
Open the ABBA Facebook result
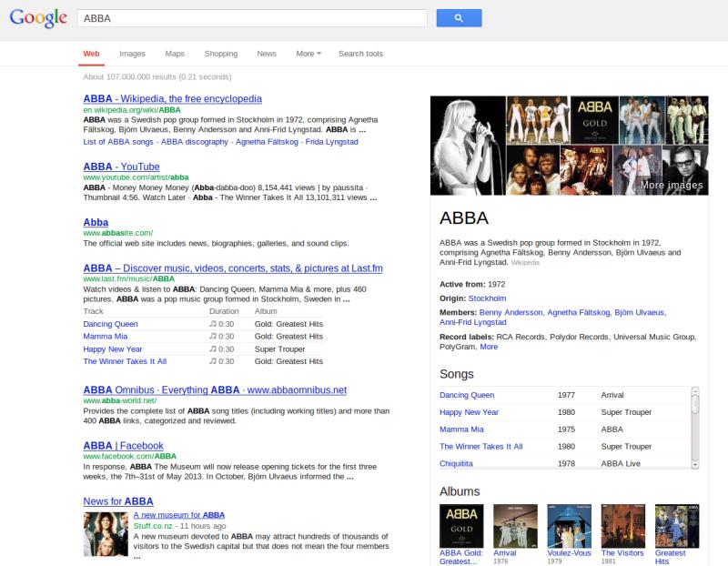[123, 445]
